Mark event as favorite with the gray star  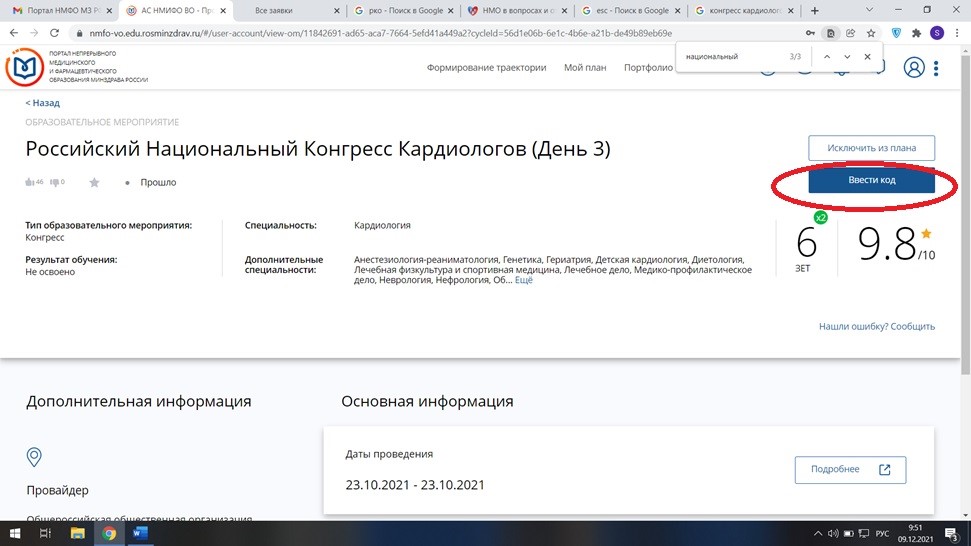coord(94,183)
